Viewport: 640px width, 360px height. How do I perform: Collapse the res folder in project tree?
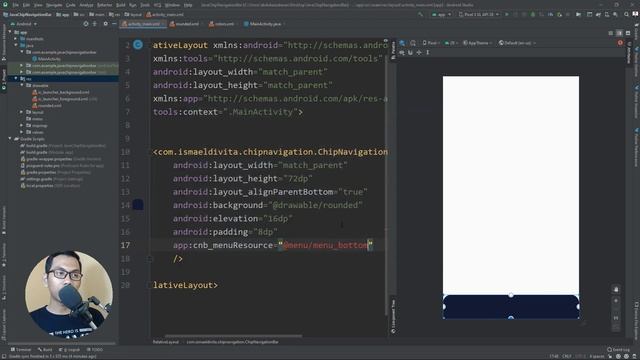[16, 78]
